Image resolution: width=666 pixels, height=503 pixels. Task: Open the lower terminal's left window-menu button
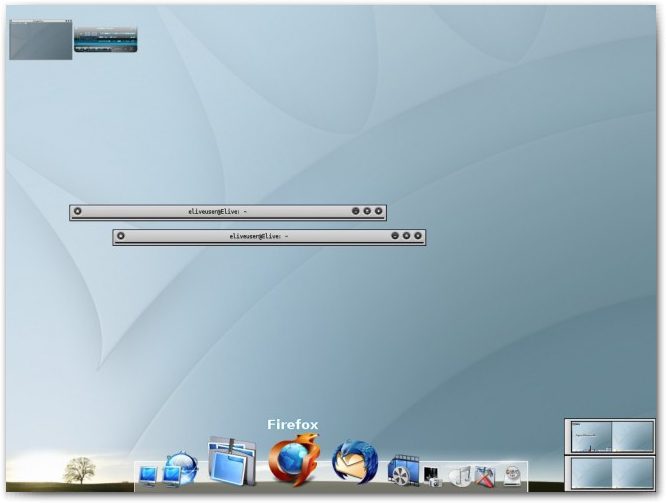pyautogui.click(x=121, y=236)
